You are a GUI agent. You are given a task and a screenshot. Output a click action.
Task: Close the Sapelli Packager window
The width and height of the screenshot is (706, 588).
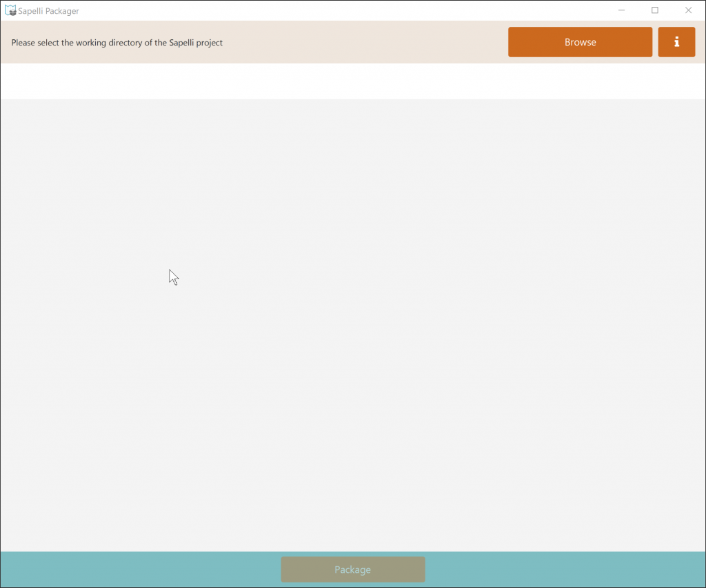tap(689, 10)
